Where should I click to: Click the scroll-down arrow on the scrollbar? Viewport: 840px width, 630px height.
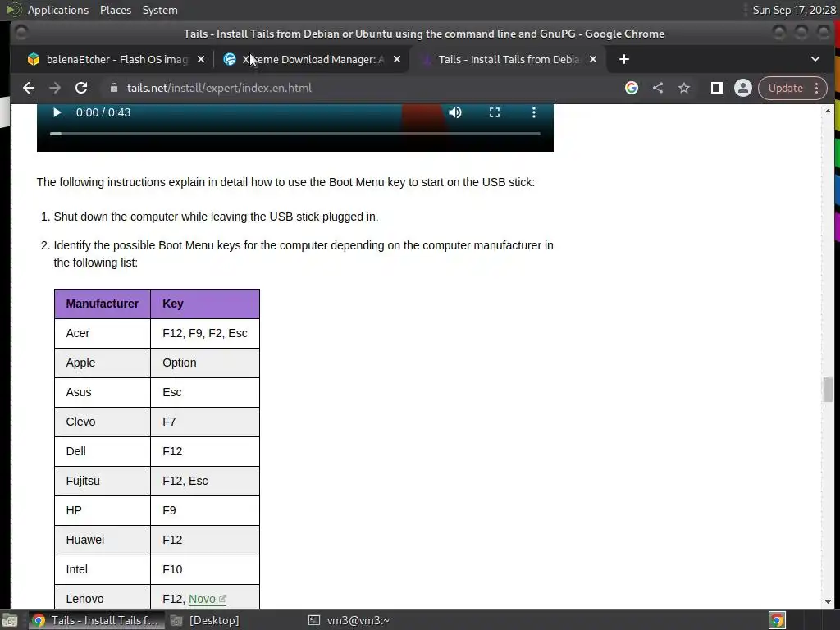point(829,602)
